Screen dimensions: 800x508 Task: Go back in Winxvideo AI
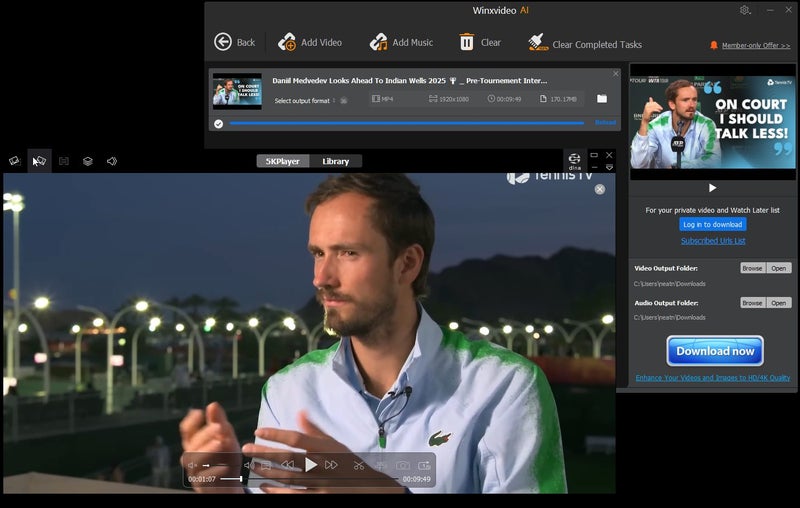pyautogui.click(x=234, y=42)
